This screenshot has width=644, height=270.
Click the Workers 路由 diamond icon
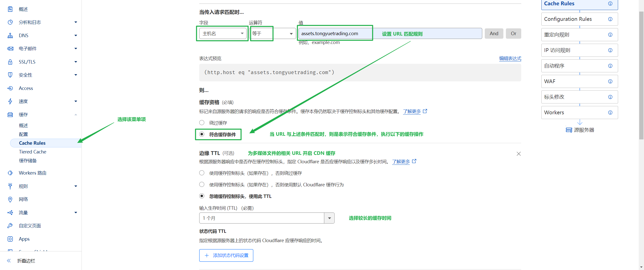[10, 173]
